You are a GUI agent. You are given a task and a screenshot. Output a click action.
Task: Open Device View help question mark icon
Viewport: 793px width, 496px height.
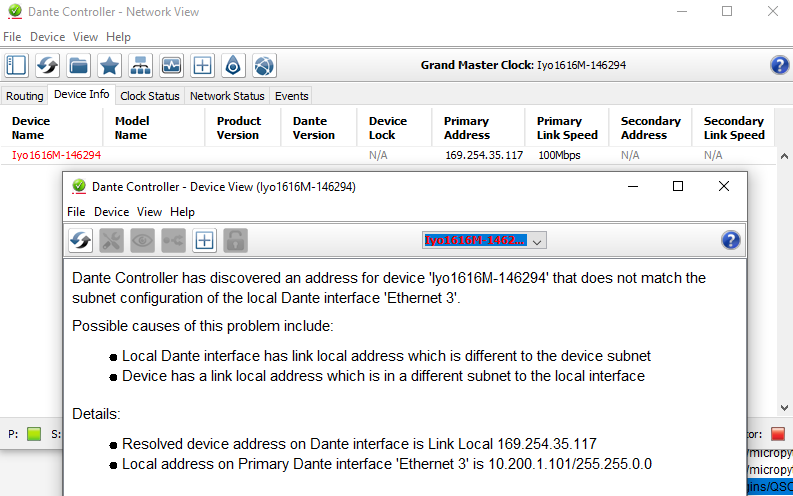click(730, 240)
